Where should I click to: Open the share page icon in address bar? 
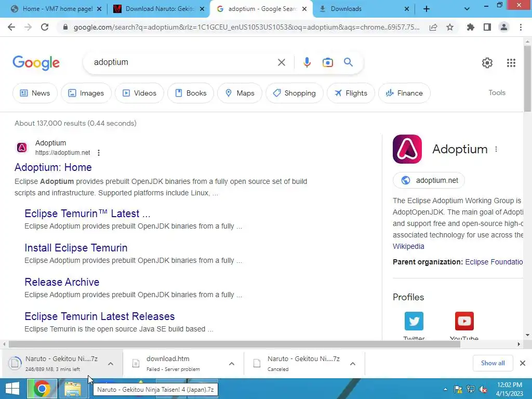coord(433,27)
